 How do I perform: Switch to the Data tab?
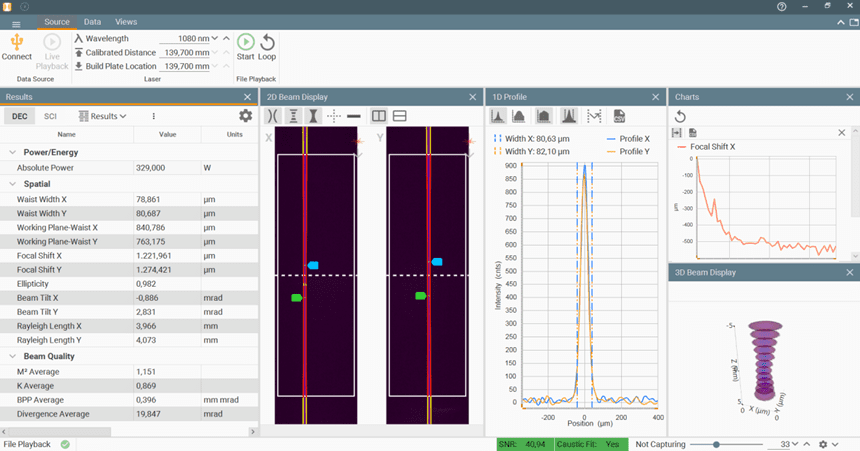point(92,22)
